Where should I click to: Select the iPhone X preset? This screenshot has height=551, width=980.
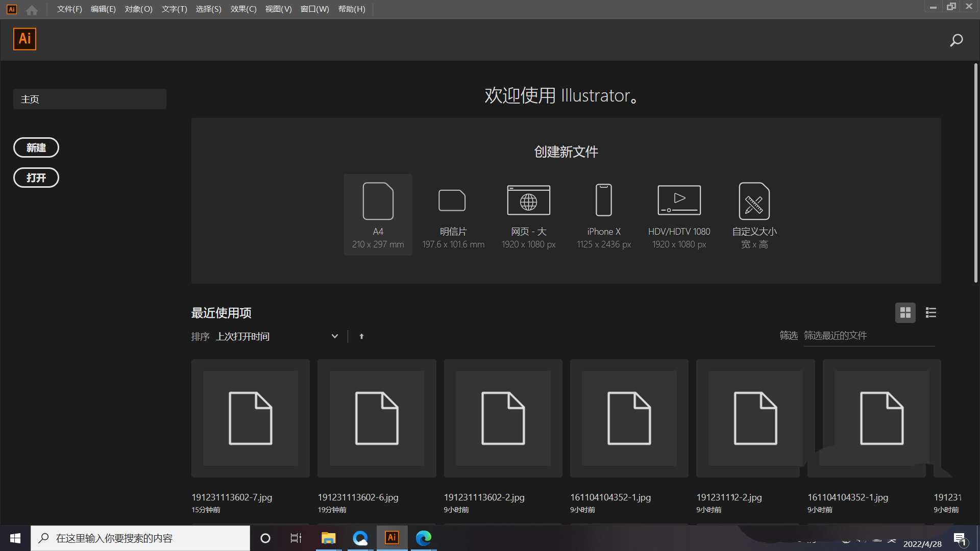pyautogui.click(x=604, y=215)
